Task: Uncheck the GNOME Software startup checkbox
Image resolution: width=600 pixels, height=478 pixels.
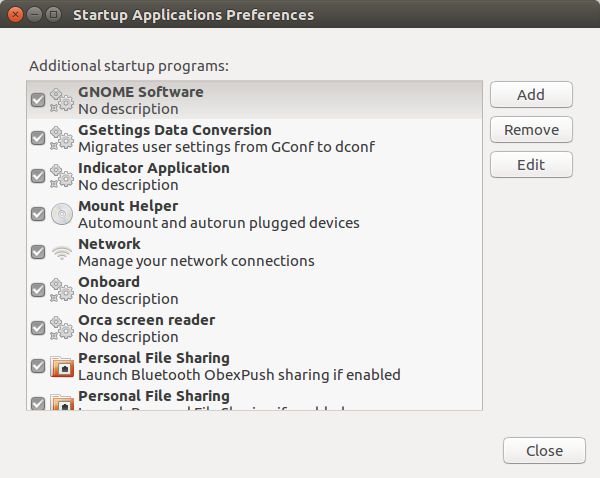Action: click(x=38, y=100)
